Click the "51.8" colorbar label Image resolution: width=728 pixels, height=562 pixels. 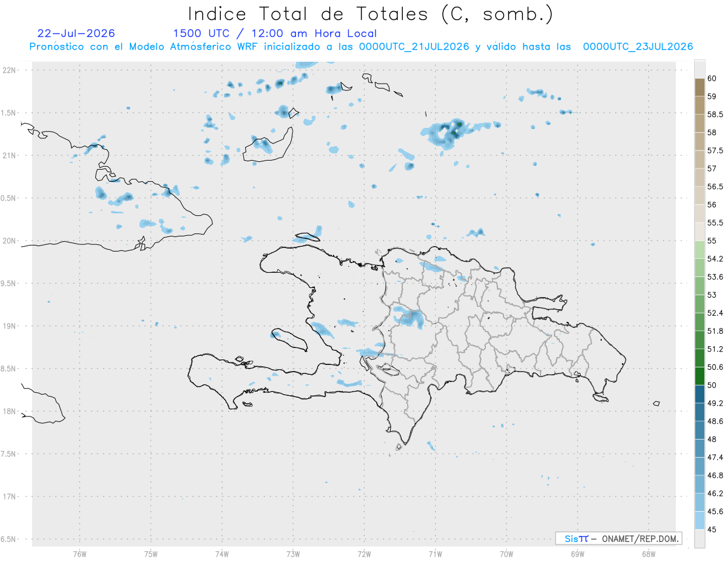(x=715, y=331)
